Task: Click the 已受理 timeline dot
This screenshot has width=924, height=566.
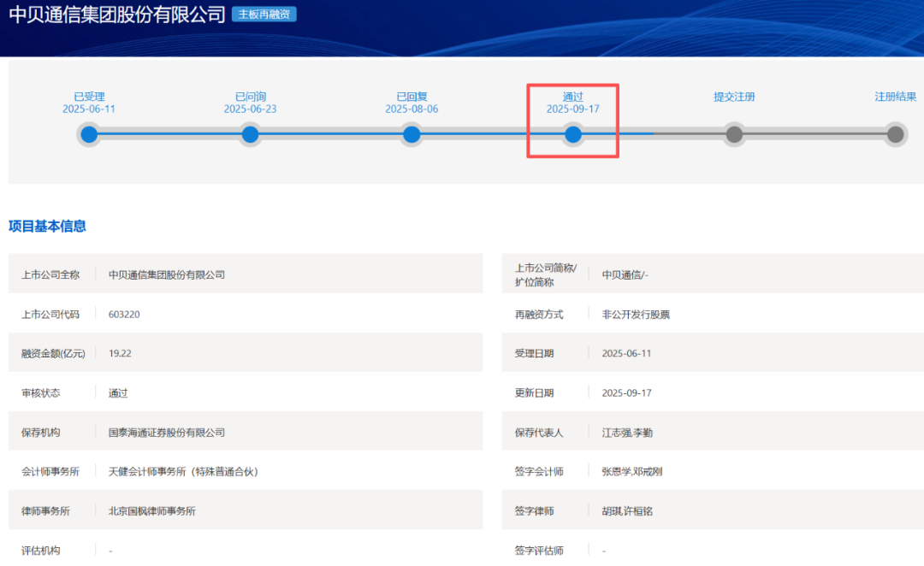Action: pos(89,134)
